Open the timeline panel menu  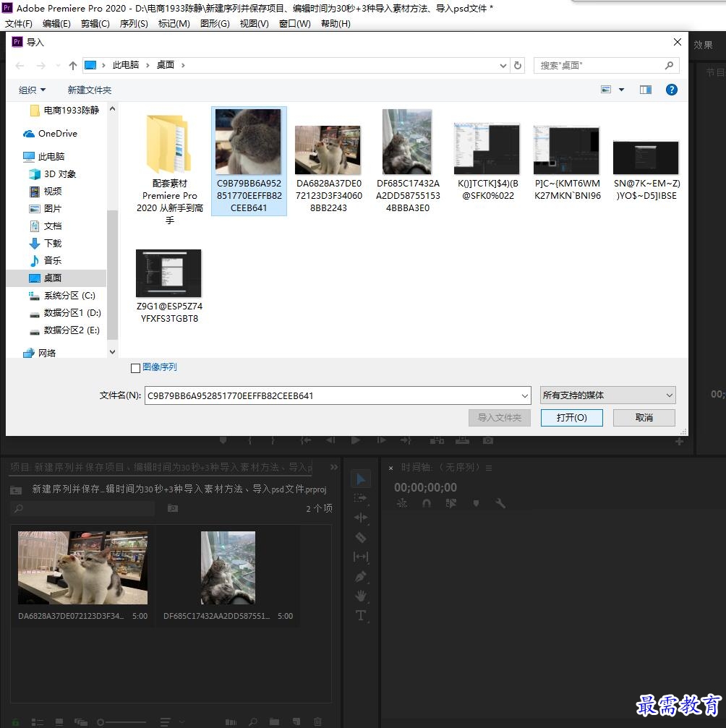489,468
